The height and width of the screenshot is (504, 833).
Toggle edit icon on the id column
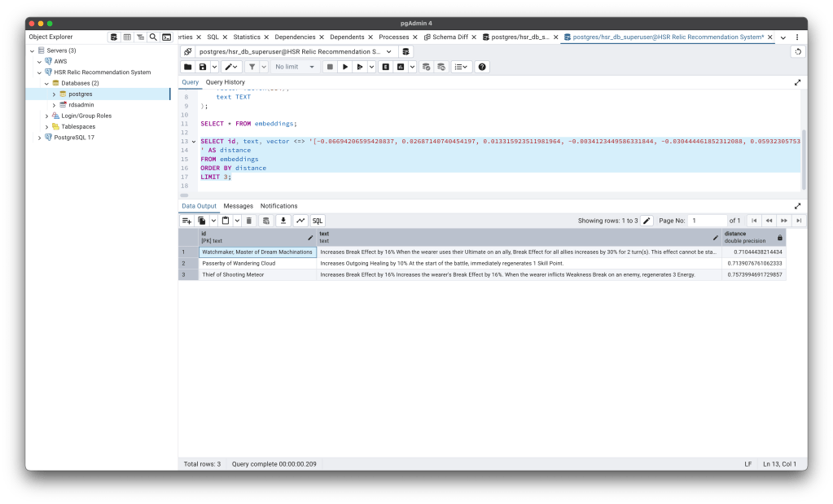point(310,238)
